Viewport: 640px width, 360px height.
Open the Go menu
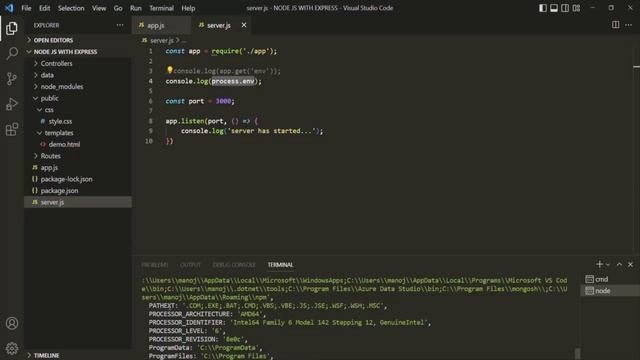pyautogui.click(x=118, y=8)
